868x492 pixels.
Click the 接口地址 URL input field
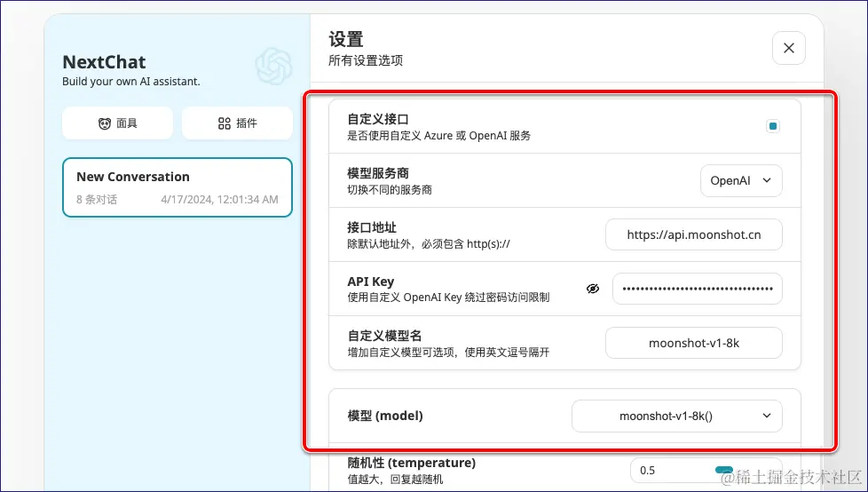pos(694,235)
